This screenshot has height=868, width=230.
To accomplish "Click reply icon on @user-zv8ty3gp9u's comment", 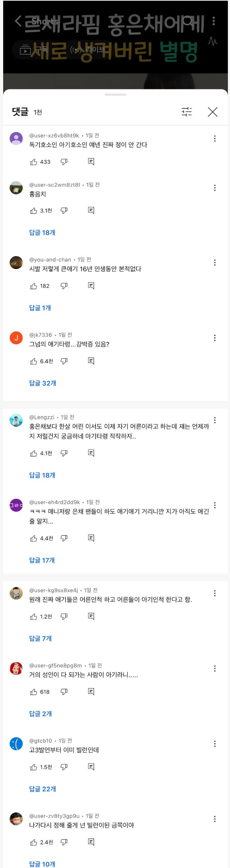I will (x=91, y=842).
